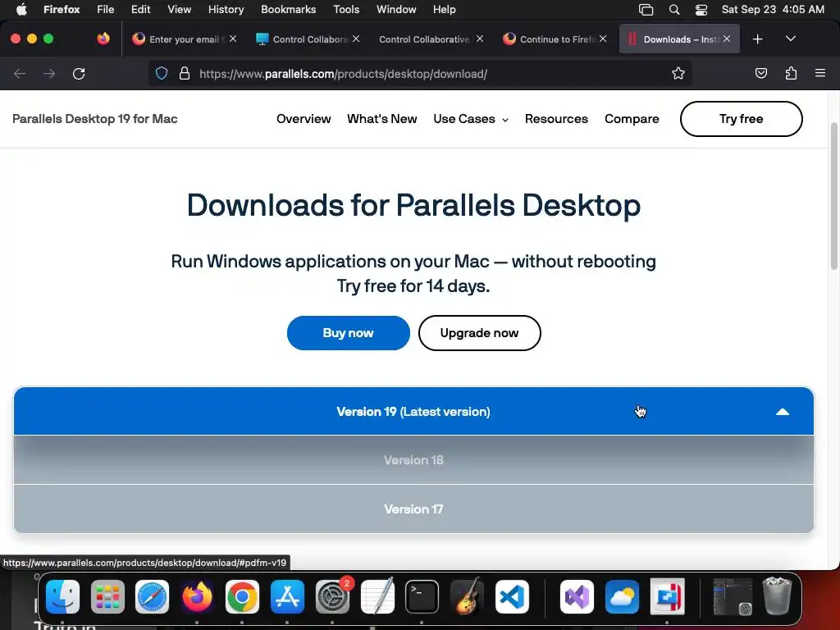Open the What's New link
The image size is (840, 630).
click(x=382, y=119)
